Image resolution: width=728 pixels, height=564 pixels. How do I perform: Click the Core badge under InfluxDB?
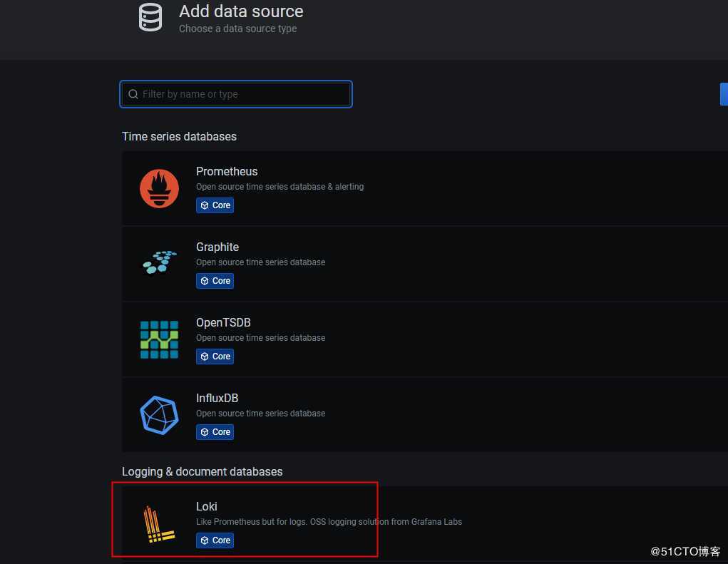215,432
